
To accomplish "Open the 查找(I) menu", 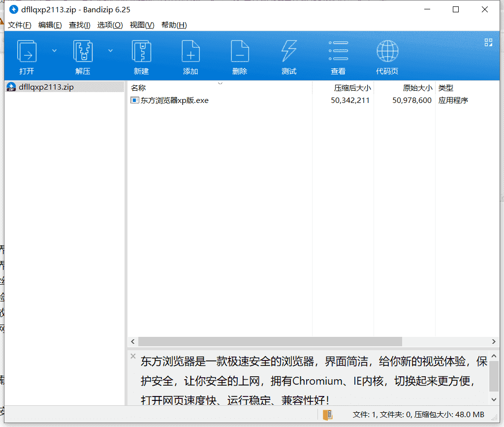I will 79,25.
